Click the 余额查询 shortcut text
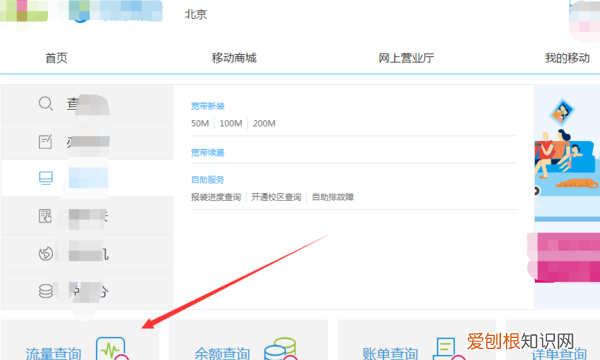Viewport: 600px width, 360px height. [222, 353]
